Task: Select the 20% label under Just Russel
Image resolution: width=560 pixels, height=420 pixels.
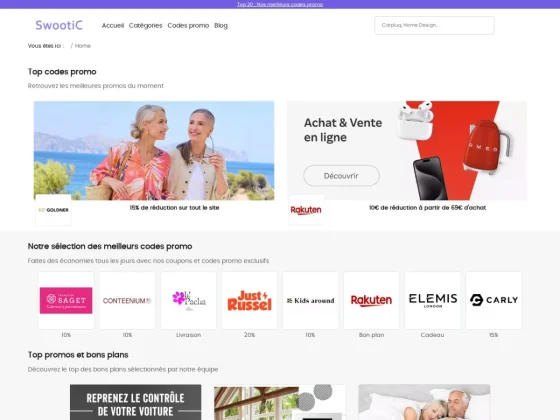Action: coord(249,335)
